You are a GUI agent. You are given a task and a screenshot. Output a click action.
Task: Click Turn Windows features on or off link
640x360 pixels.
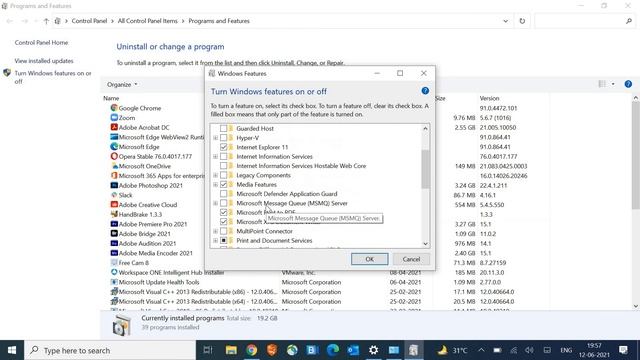[x=53, y=77]
